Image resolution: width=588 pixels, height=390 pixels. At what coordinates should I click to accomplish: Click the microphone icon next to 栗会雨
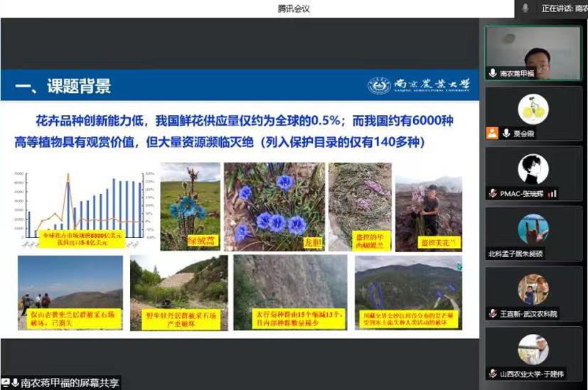[503, 133]
